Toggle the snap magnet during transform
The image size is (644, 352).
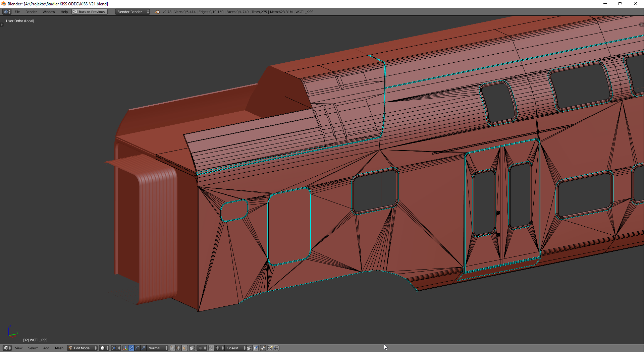tap(211, 348)
